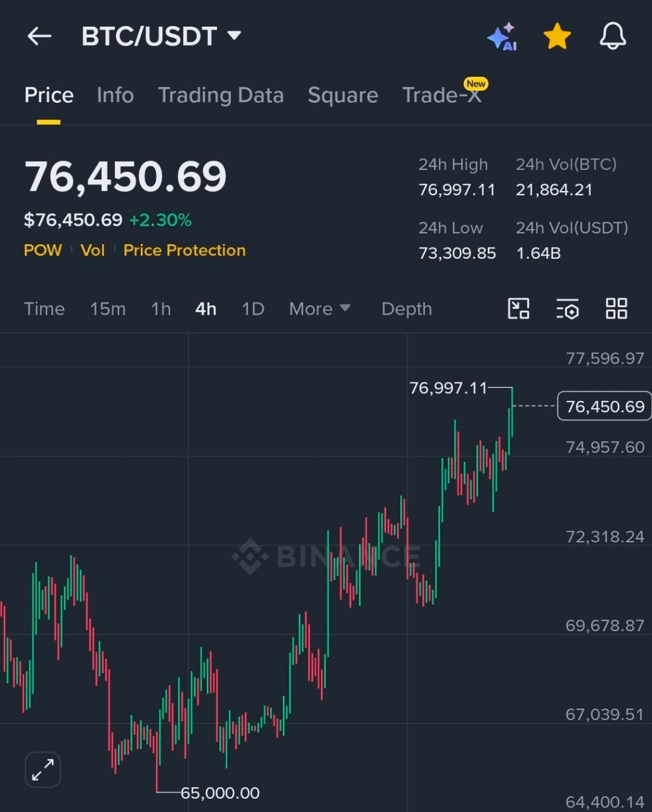Image resolution: width=652 pixels, height=812 pixels.
Task: Open price alerts bell icon
Action: [613, 37]
